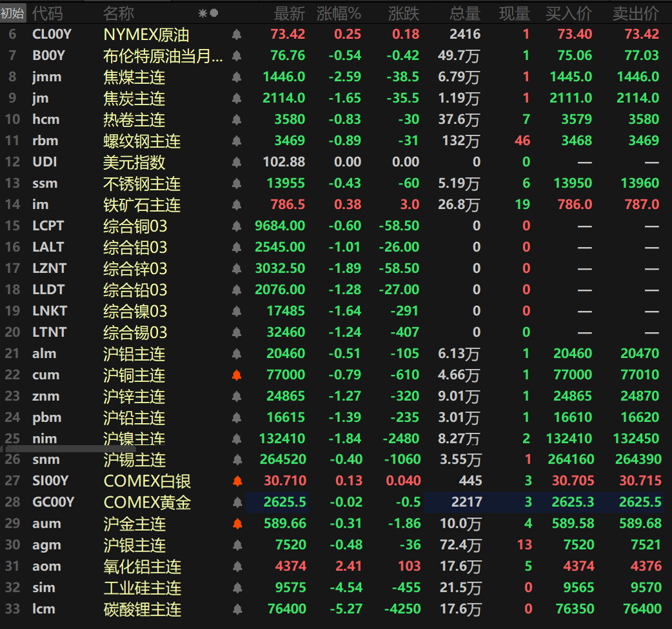Click the alert bell for 工业硅主连
This screenshot has width=672, height=629.
(236, 588)
